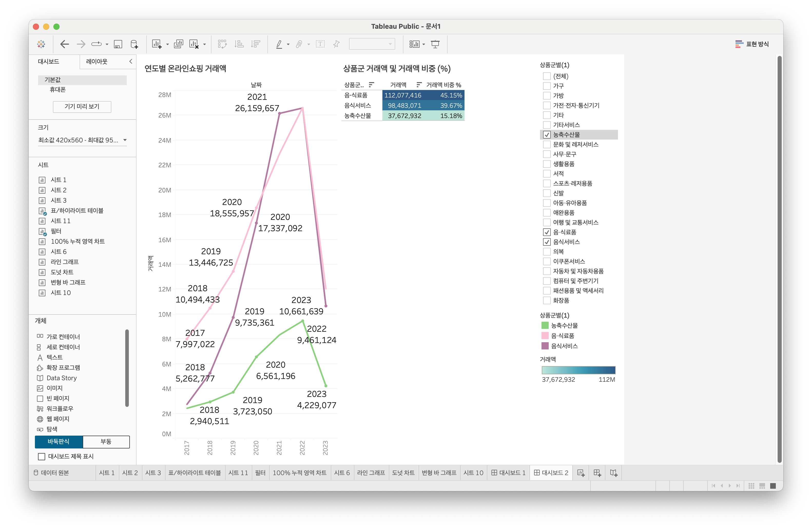Click the save workbook icon
Viewport: 812px width, 529px height.
(x=118, y=44)
